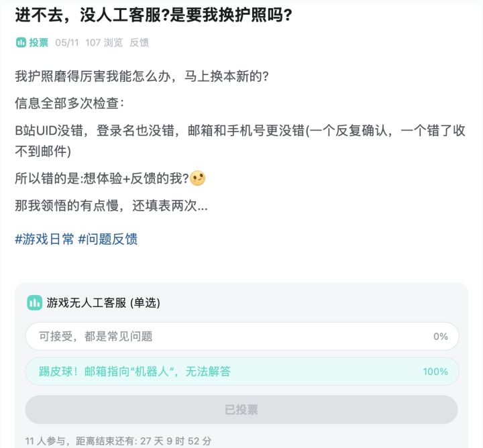Viewport: 483px width, 448px height.
Task: Open the 投票 tag label
Action: (x=39, y=42)
